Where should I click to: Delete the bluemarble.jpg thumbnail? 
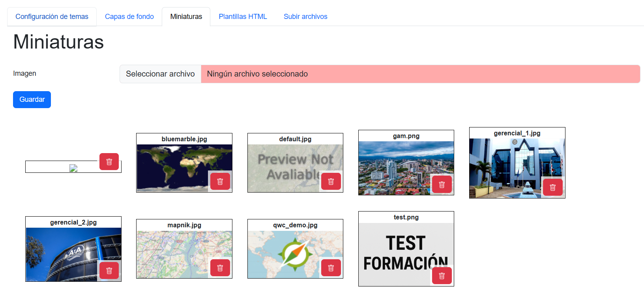click(220, 182)
